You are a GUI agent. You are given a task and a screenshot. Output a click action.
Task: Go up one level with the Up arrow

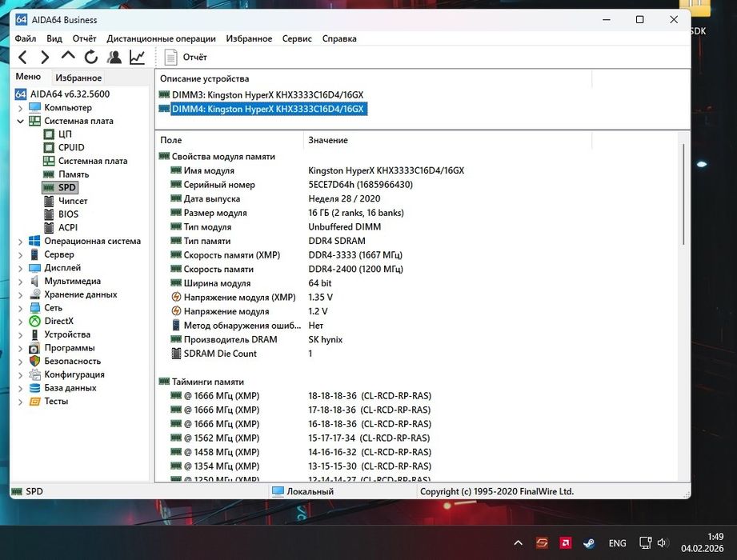pos(68,56)
